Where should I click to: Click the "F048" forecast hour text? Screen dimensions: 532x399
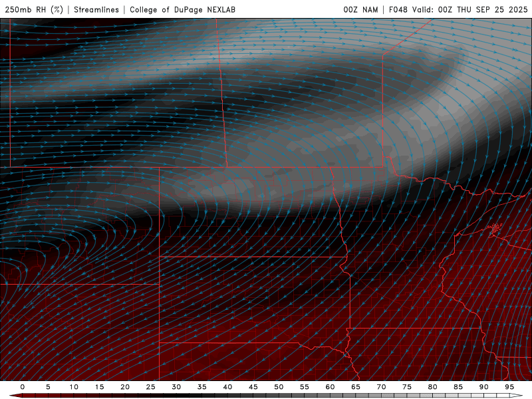point(398,9)
